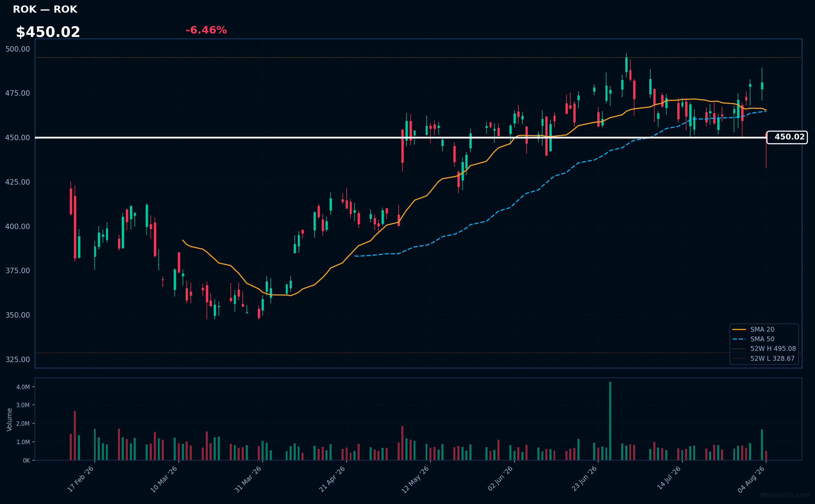Click the 500.00 price axis label

[x=18, y=49]
